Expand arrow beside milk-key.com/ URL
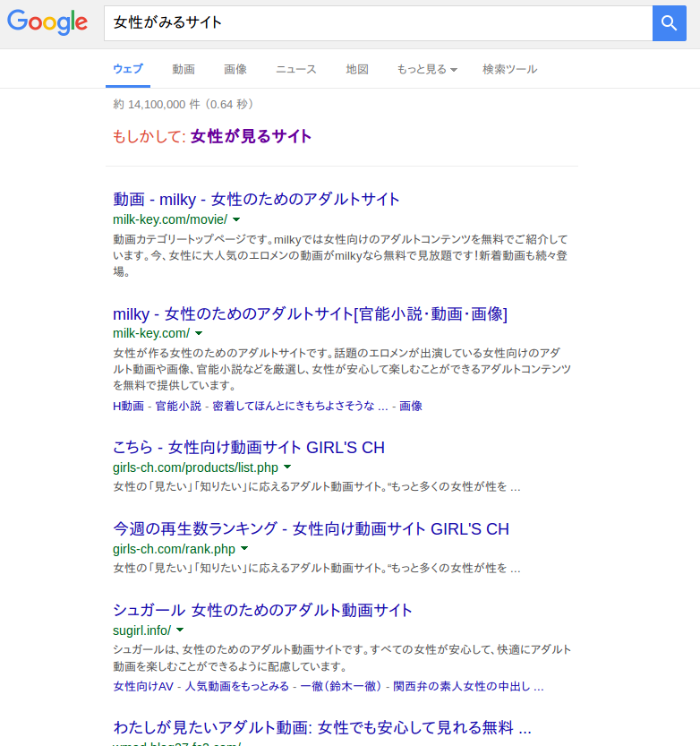This screenshot has height=746, width=700. click(x=199, y=333)
